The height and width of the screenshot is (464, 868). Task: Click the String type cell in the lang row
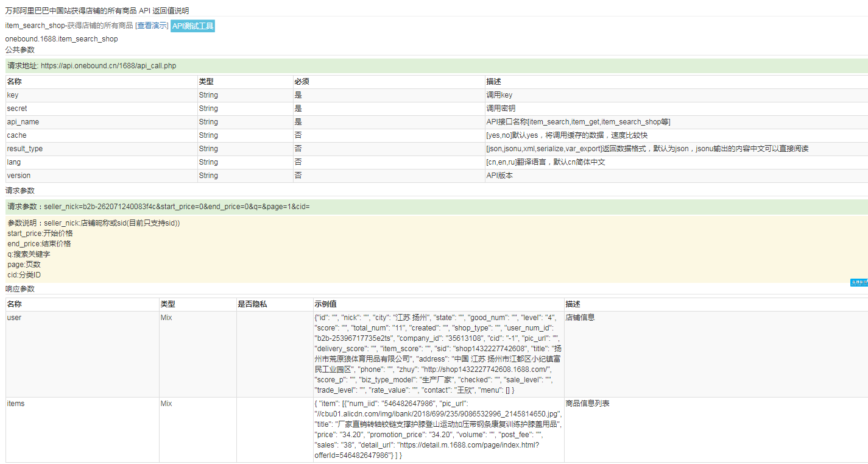click(x=245, y=162)
